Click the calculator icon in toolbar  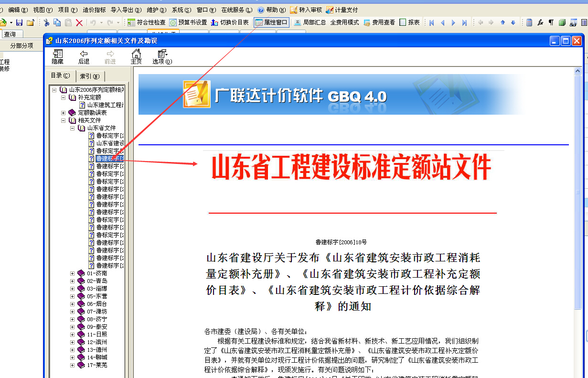(529, 22)
